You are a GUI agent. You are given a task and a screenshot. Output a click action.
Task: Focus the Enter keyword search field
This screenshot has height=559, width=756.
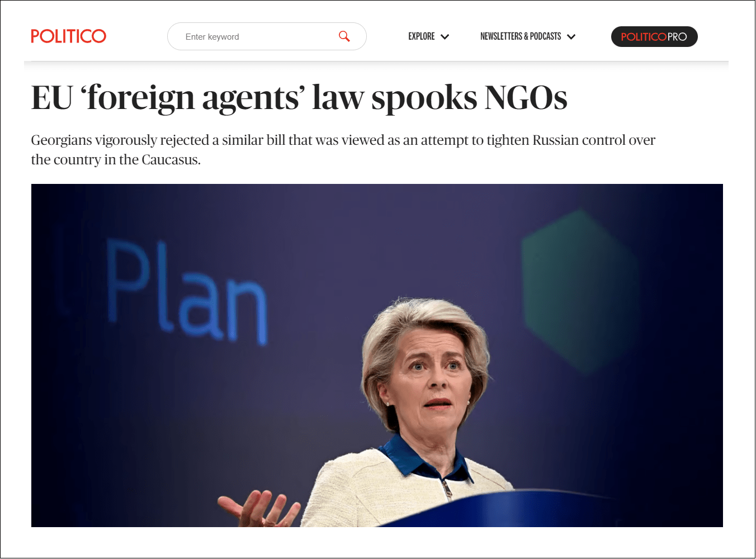pyautogui.click(x=267, y=36)
